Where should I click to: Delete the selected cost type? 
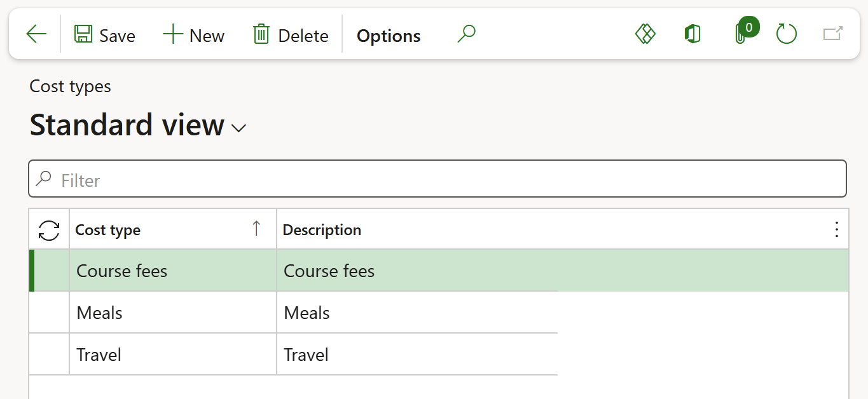[291, 35]
